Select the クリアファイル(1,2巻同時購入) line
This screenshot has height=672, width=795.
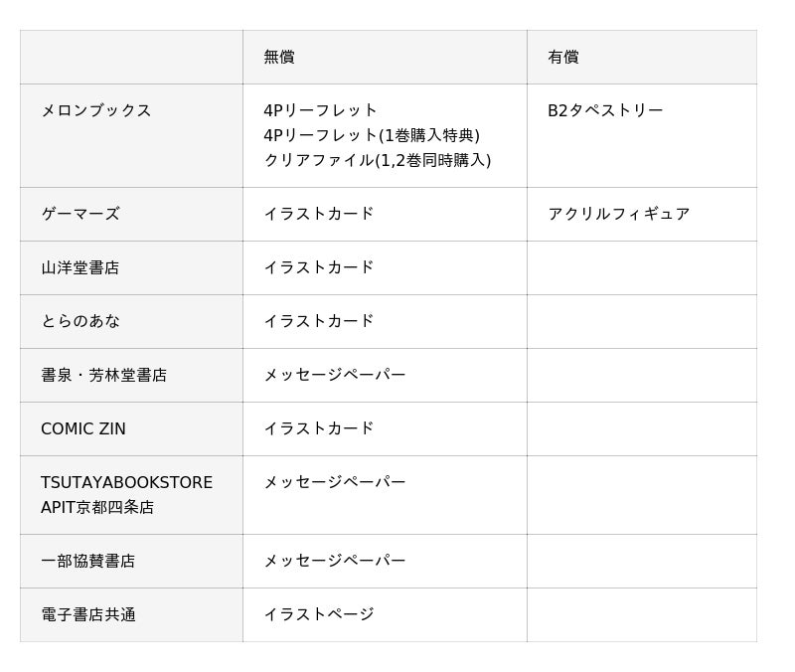pyautogui.click(x=378, y=160)
